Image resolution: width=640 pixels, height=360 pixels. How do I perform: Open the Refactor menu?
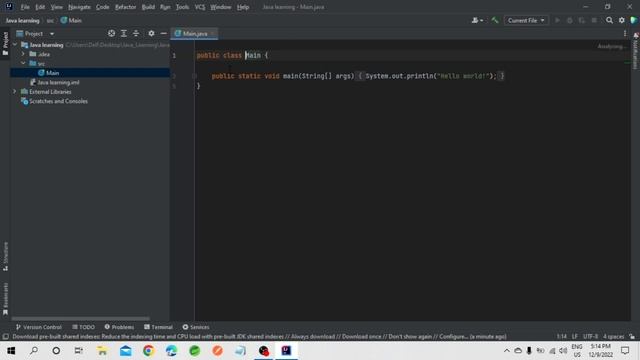pyautogui.click(x=125, y=7)
